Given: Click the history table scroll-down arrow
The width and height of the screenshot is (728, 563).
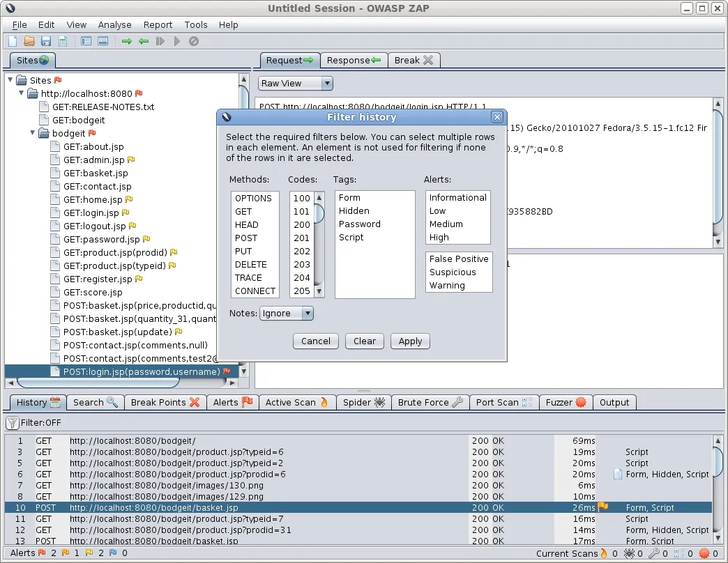Looking at the screenshot, I should (x=718, y=539).
